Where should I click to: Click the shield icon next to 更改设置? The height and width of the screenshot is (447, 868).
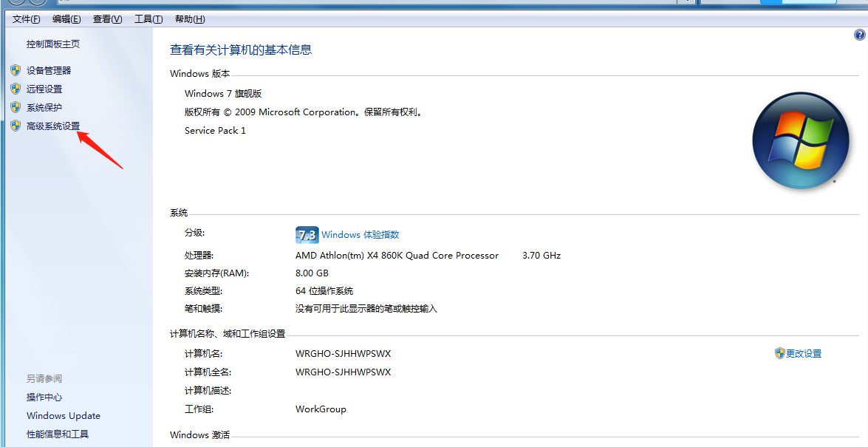click(x=781, y=353)
